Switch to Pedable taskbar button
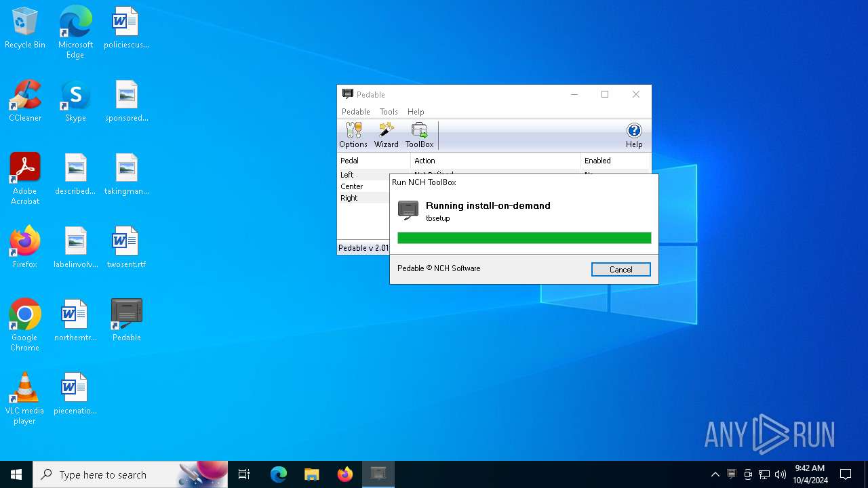 pyautogui.click(x=378, y=474)
